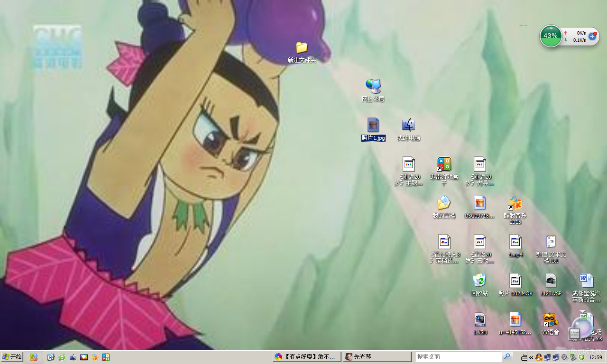This screenshot has width=607, height=364.
Task: Open the on-screen keyboard tray icon
Action: pos(524,357)
